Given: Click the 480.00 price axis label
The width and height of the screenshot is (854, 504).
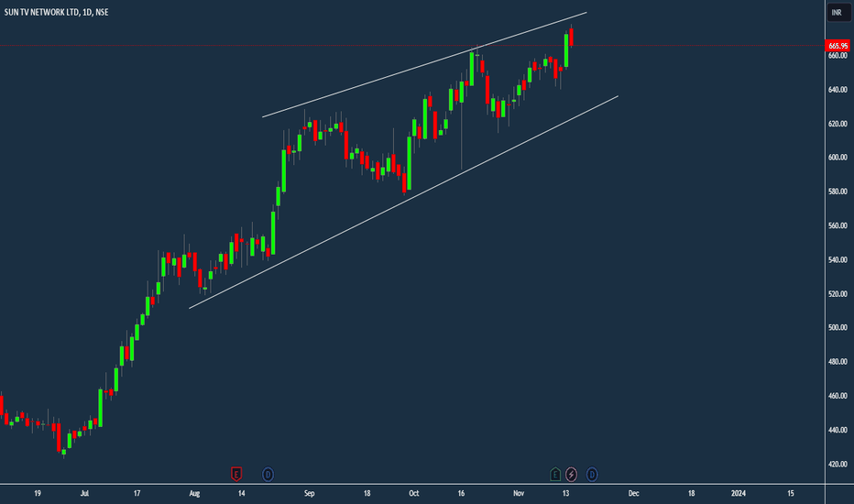Looking at the screenshot, I should (838, 362).
